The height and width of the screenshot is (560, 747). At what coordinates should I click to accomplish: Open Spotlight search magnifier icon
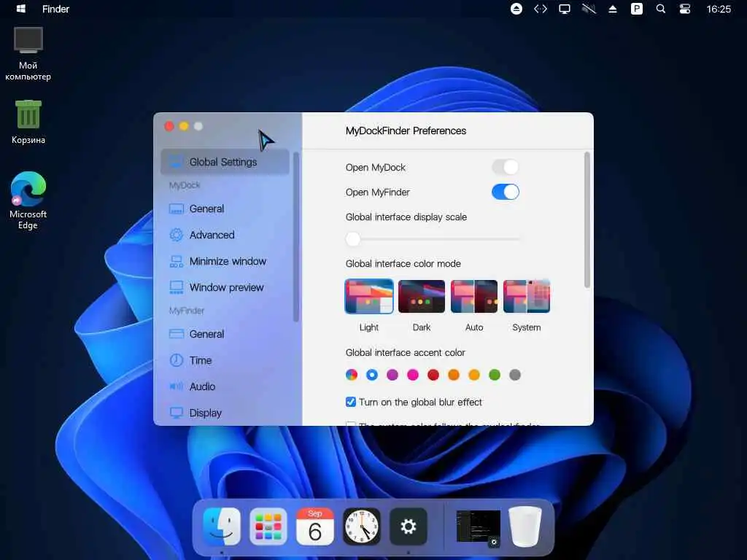661,9
